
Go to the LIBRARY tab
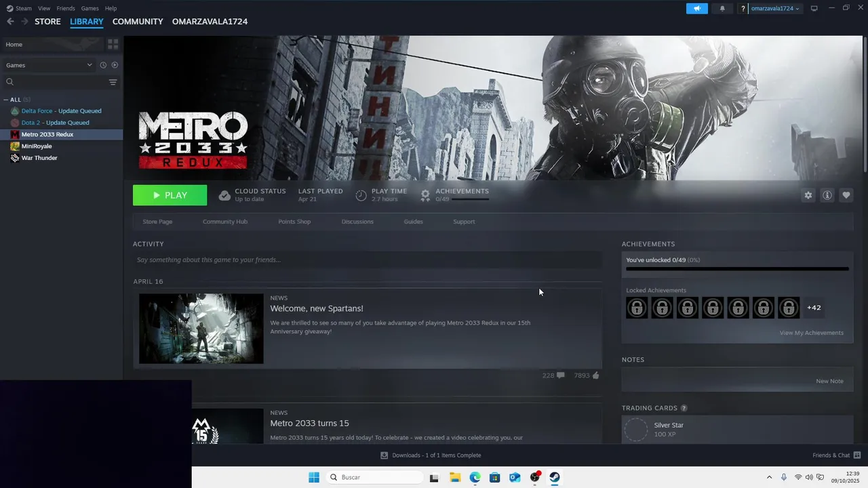click(87, 22)
